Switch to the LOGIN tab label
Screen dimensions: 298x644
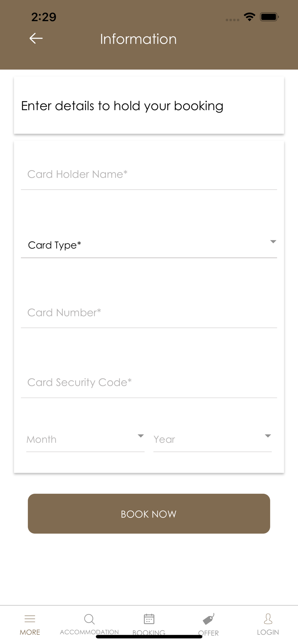268,632
